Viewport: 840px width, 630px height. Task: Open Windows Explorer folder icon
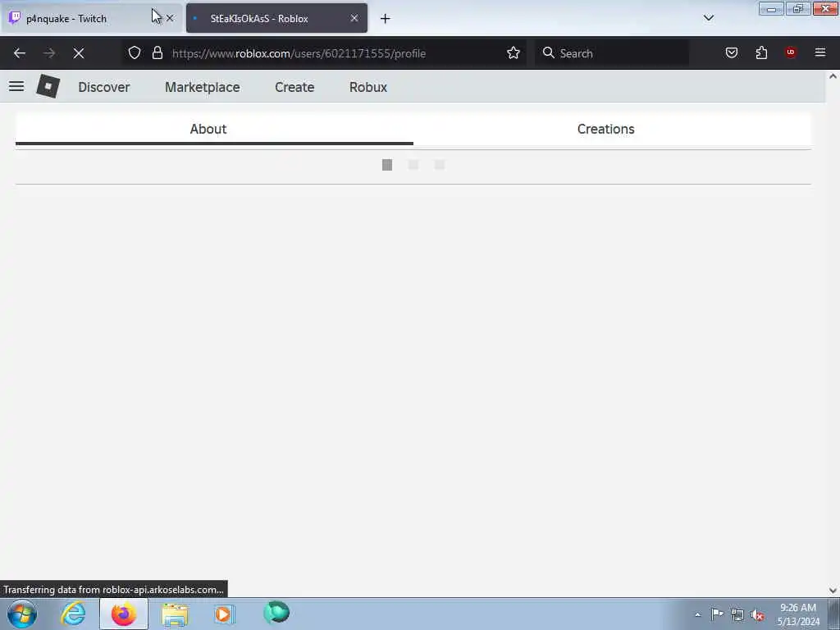(175, 614)
